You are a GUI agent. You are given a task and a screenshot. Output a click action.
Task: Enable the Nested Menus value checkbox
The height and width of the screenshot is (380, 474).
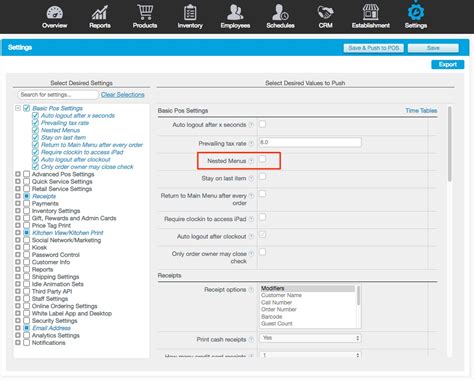(263, 159)
